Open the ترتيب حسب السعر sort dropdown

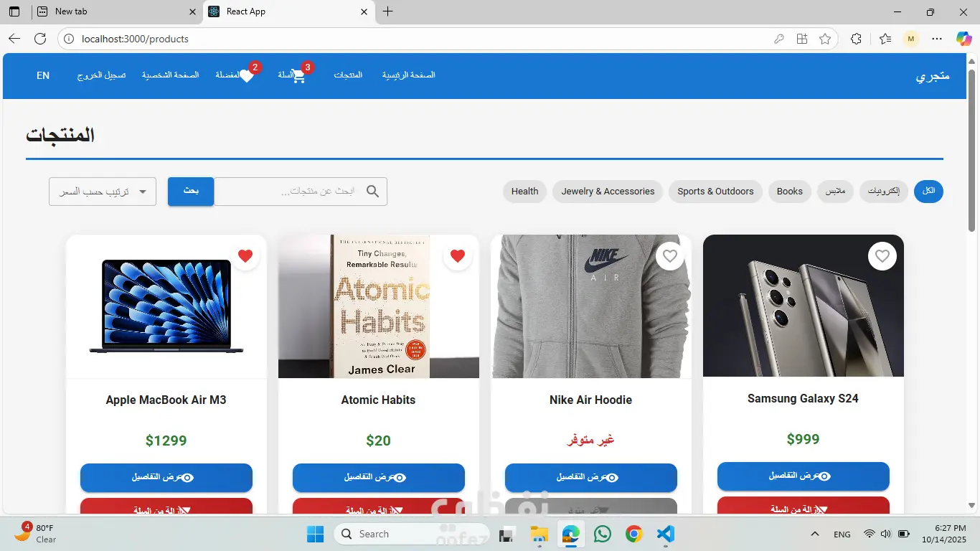click(103, 192)
